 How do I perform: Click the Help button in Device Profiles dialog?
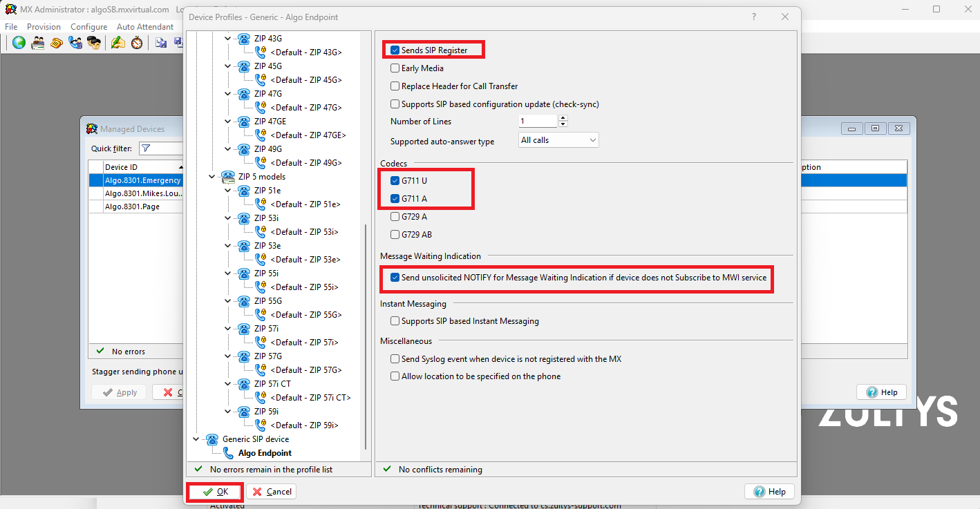[769, 492]
